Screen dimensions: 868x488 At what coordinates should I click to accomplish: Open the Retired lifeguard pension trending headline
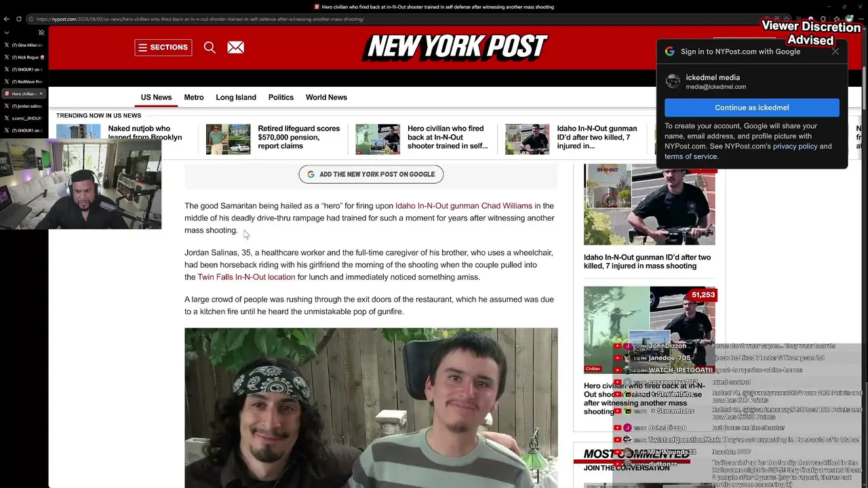[299, 137]
